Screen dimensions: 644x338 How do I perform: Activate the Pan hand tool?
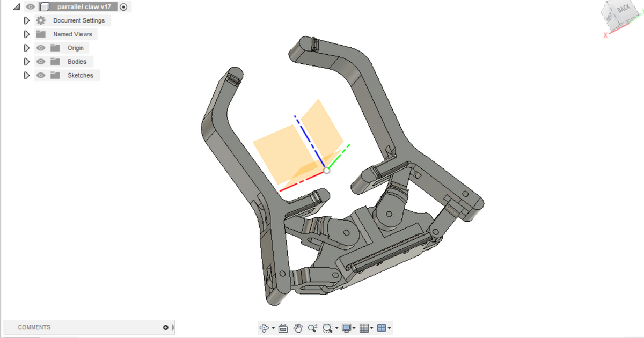(x=298, y=328)
